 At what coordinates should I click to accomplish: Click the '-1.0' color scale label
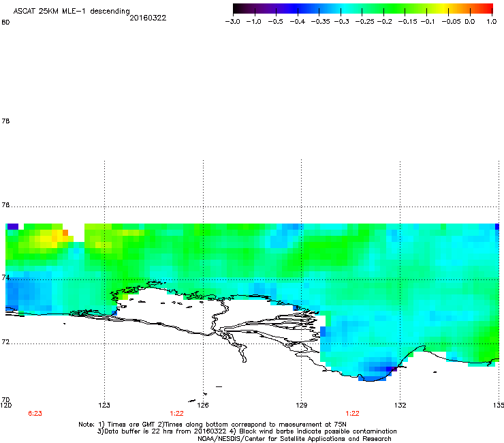(253, 22)
